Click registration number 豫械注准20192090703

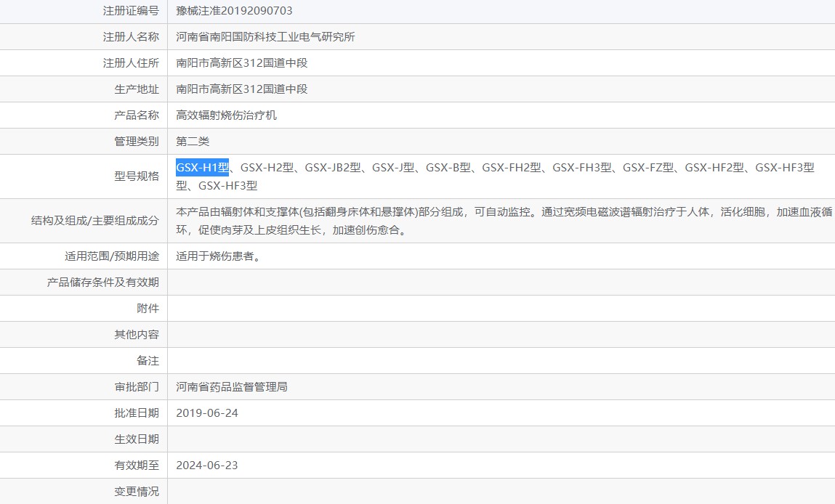(234, 11)
